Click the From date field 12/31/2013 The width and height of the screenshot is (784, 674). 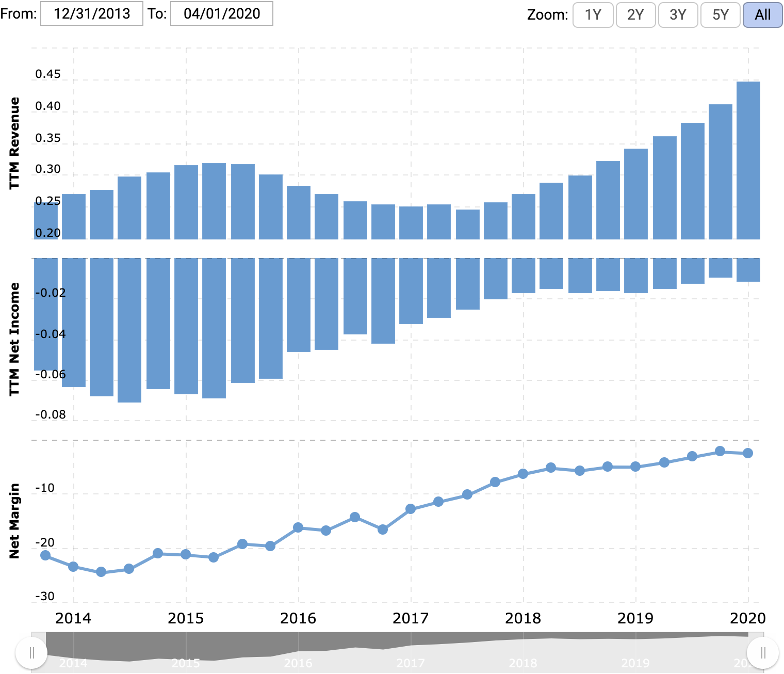(92, 13)
